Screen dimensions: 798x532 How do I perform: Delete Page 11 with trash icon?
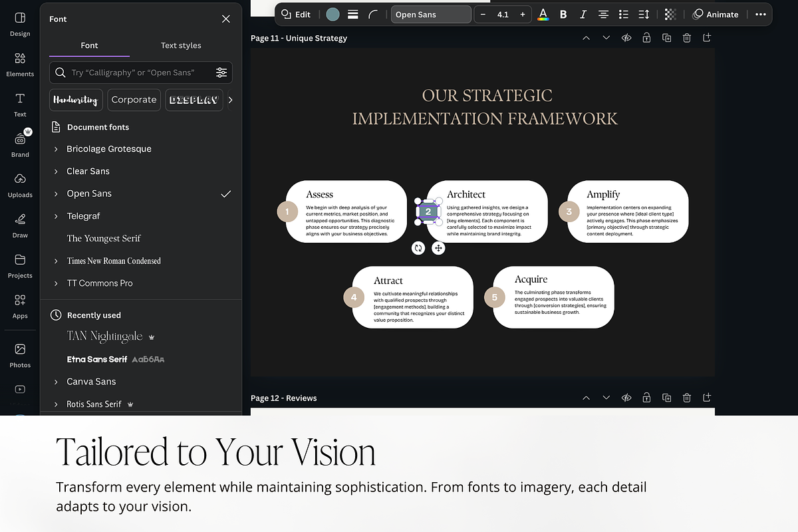[686, 38]
